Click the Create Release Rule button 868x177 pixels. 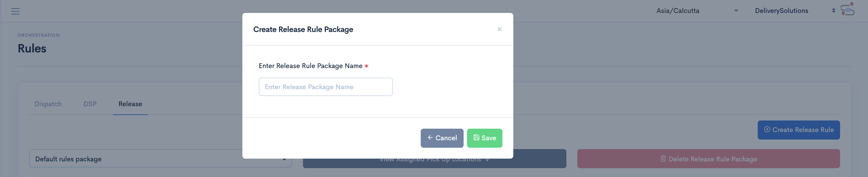click(x=799, y=130)
